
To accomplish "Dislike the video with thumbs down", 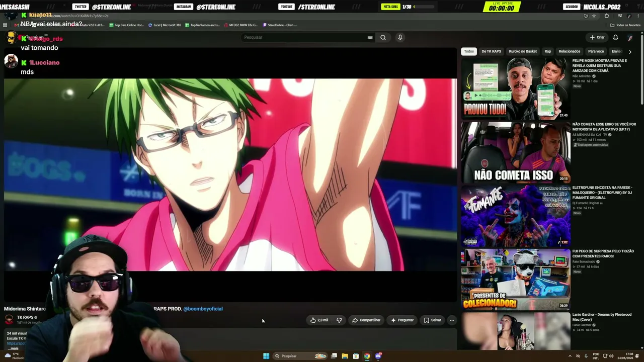I will click(339, 320).
